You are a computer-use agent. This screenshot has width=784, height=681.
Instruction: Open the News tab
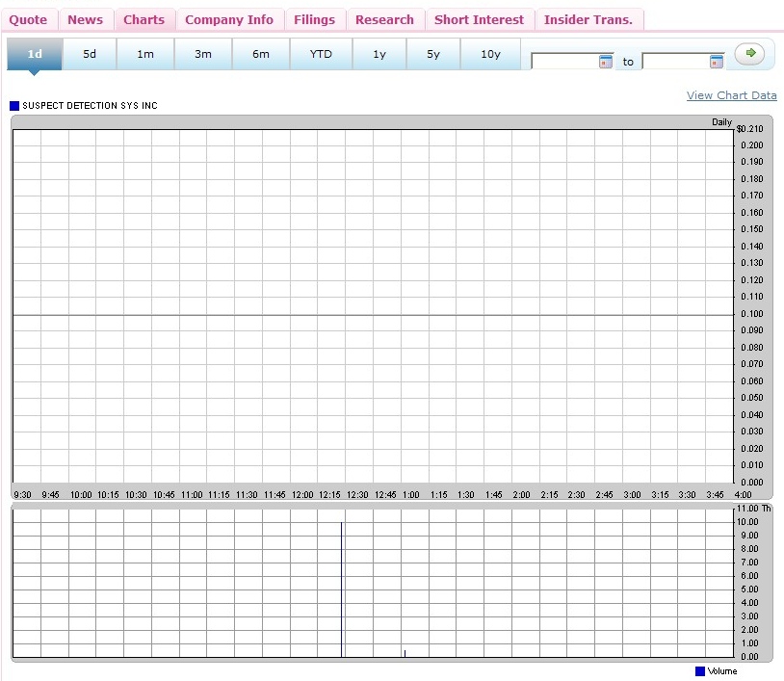86,20
